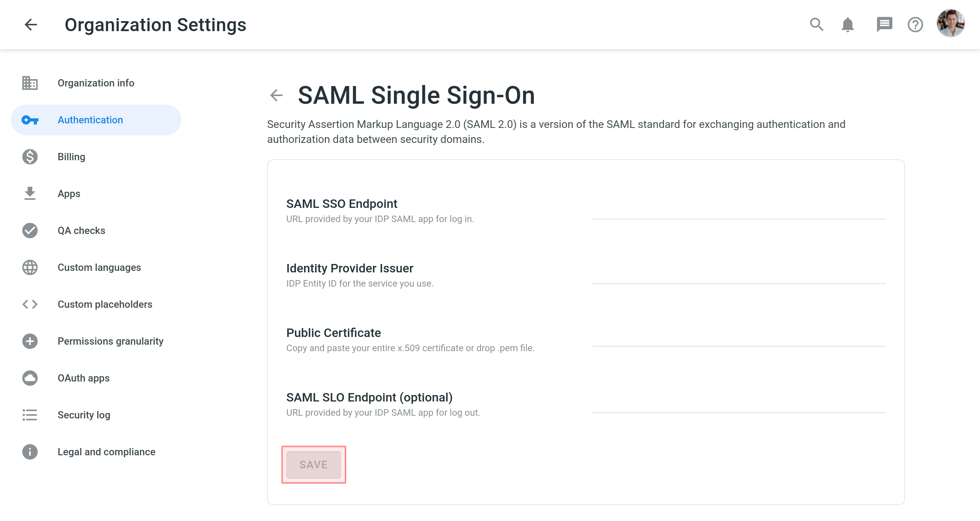The image size is (980, 521).
Task: Click the Authentication sidebar icon
Action: coord(30,120)
